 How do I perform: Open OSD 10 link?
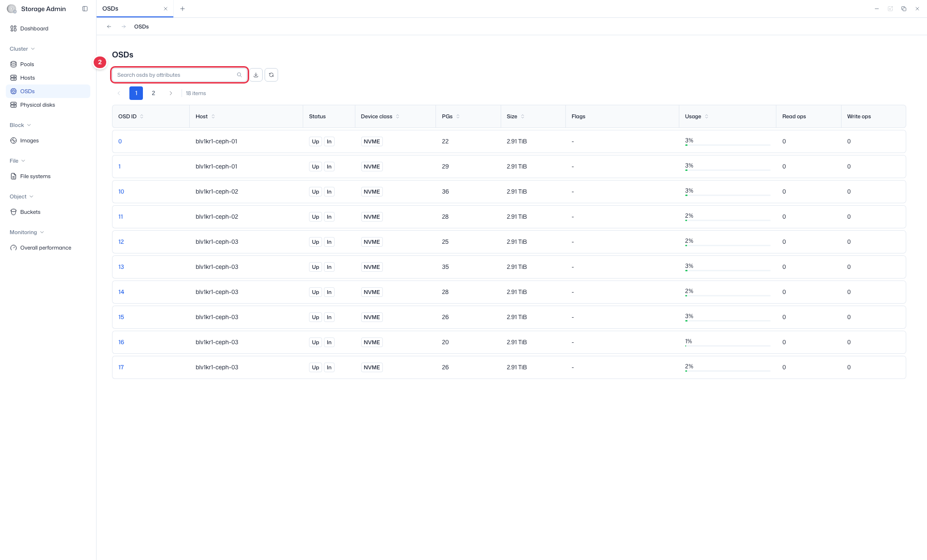[121, 192]
